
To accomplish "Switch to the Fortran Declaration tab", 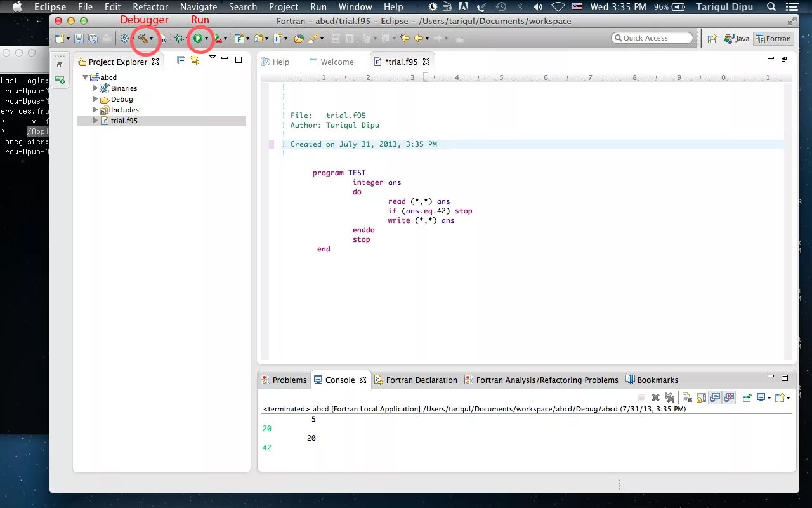I will (416, 380).
